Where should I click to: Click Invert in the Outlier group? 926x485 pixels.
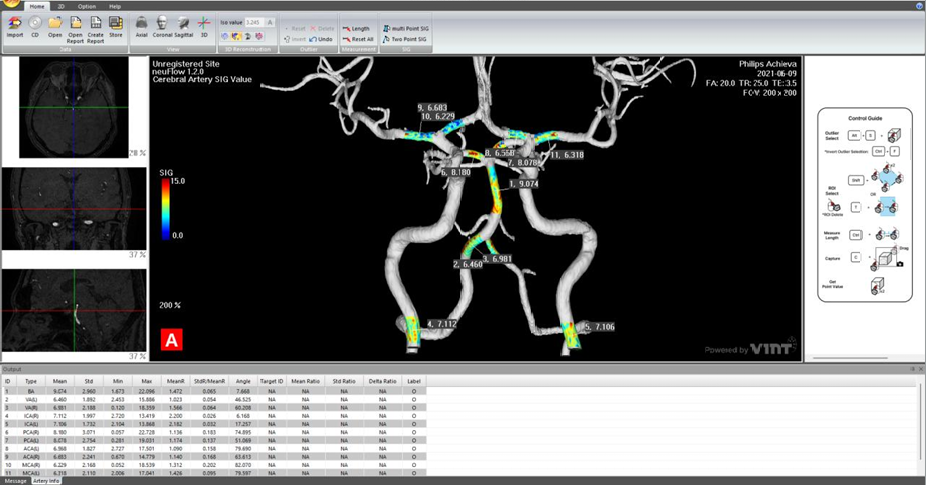(x=295, y=39)
